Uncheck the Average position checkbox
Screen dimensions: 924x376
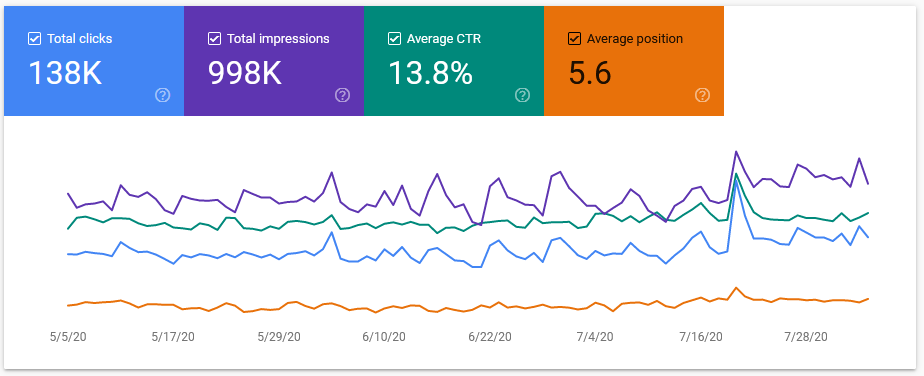574,39
